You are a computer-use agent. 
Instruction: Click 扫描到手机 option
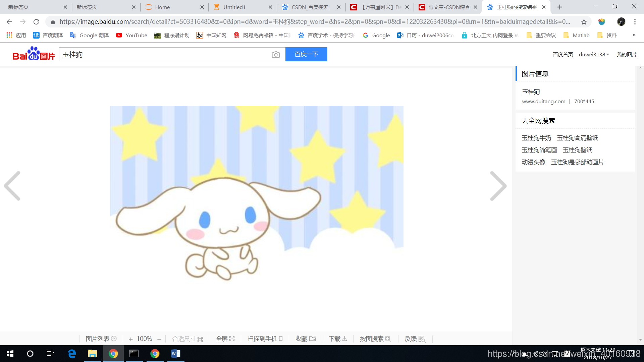tap(265, 339)
